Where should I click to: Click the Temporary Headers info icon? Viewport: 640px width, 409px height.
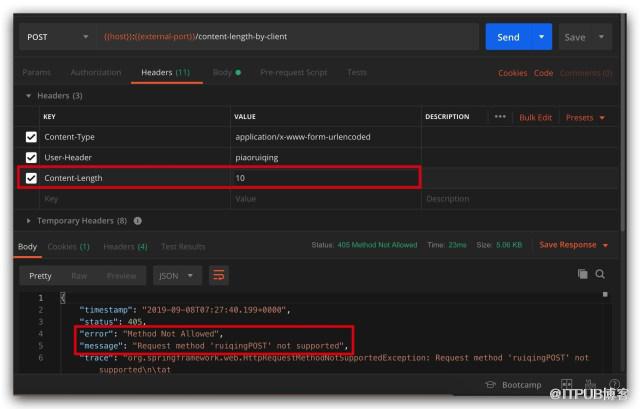click(x=138, y=221)
